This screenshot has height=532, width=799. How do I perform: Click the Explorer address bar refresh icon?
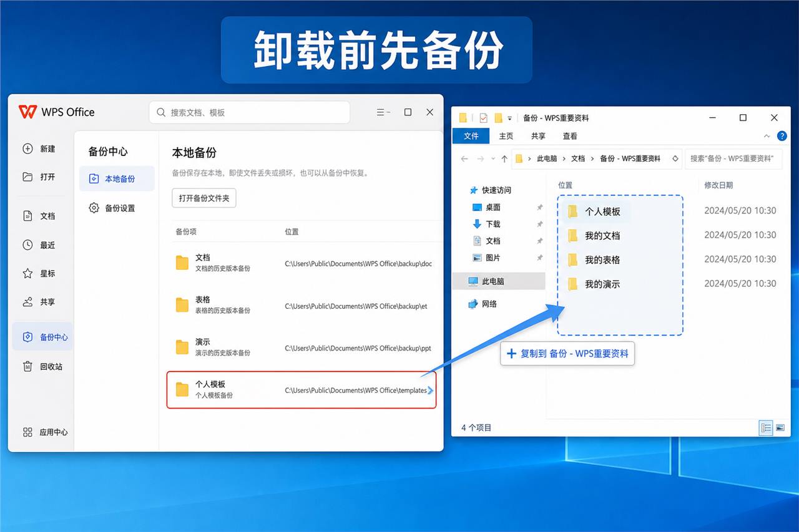(675, 158)
